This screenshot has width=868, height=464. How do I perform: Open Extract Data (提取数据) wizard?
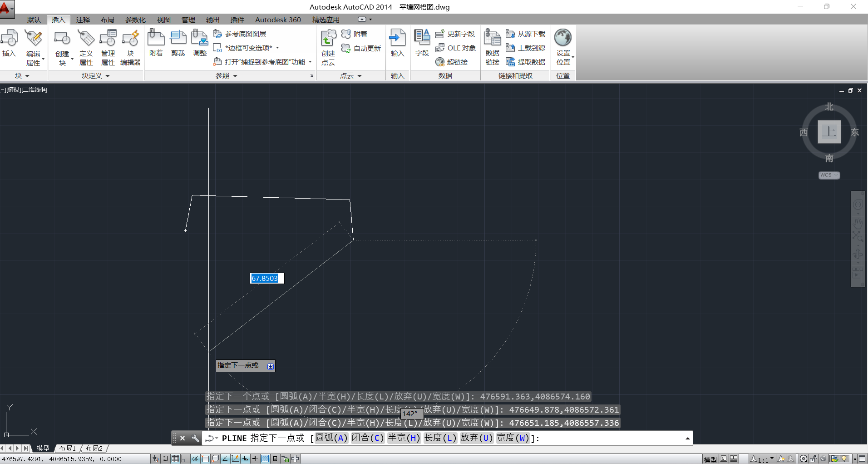525,62
